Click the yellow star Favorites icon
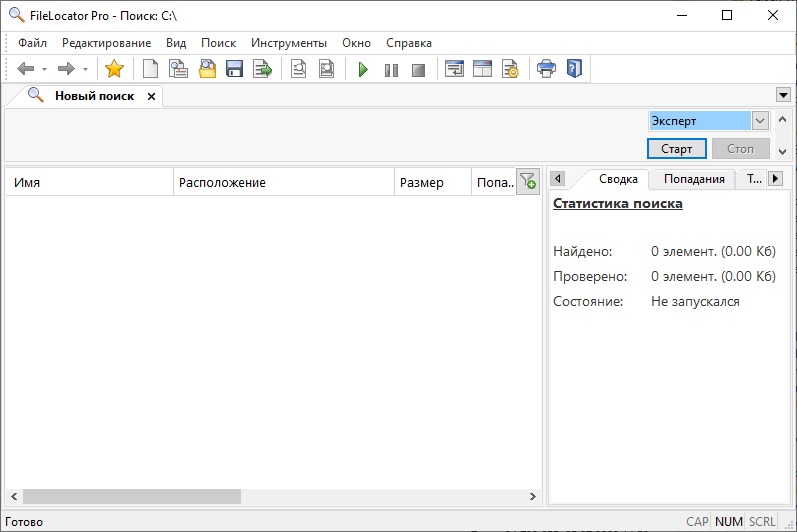This screenshot has width=797, height=532. coord(114,69)
